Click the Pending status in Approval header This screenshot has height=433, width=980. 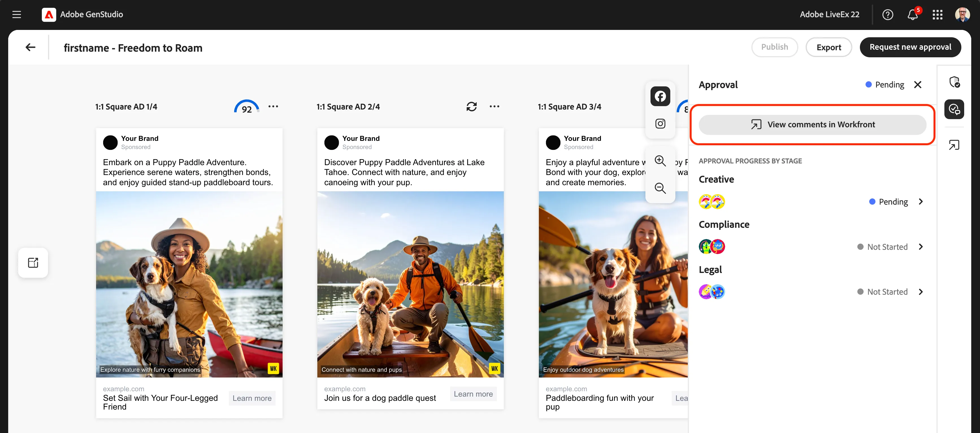click(885, 84)
